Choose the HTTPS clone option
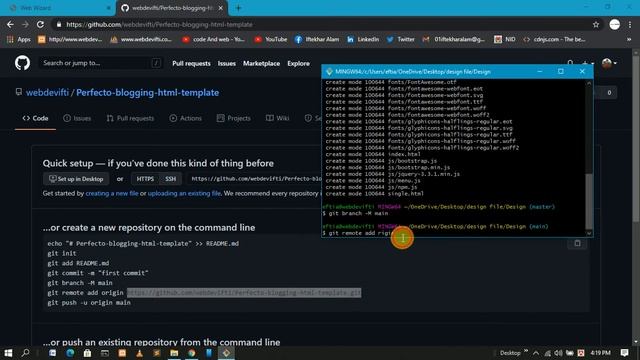640x360 pixels. pyautogui.click(x=145, y=179)
